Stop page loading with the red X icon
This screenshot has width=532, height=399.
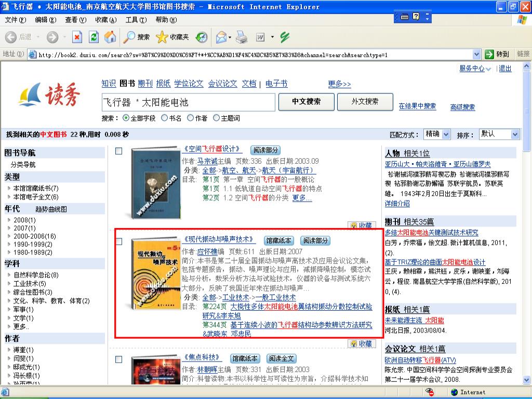[77, 37]
